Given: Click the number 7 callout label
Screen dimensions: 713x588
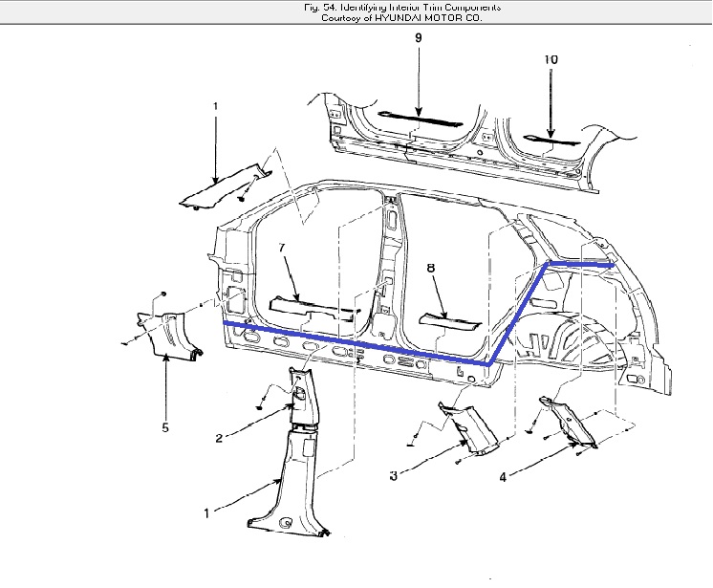Looking at the screenshot, I should coord(282,248).
